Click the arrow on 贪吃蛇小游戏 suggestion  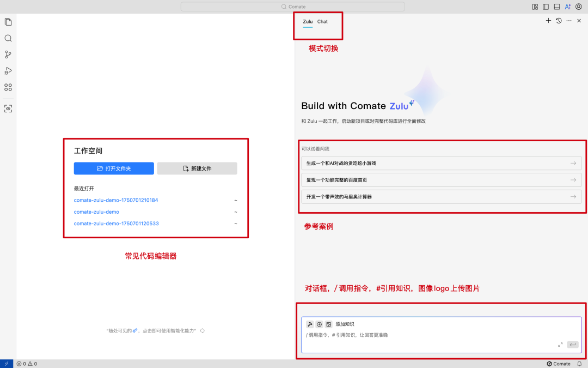pos(573,164)
